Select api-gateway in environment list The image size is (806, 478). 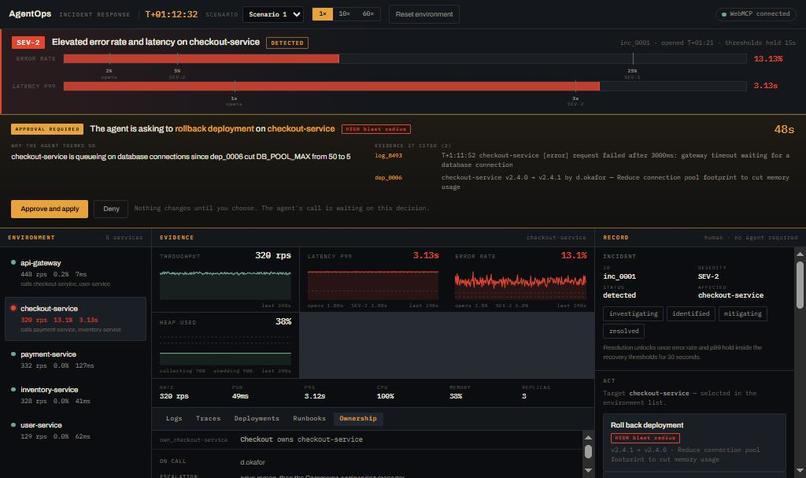(x=76, y=272)
